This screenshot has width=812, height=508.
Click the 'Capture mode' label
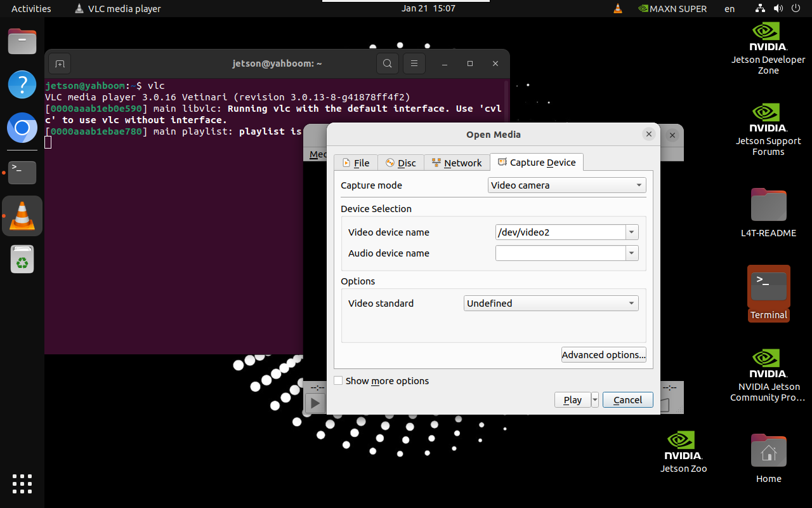click(371, 185)
